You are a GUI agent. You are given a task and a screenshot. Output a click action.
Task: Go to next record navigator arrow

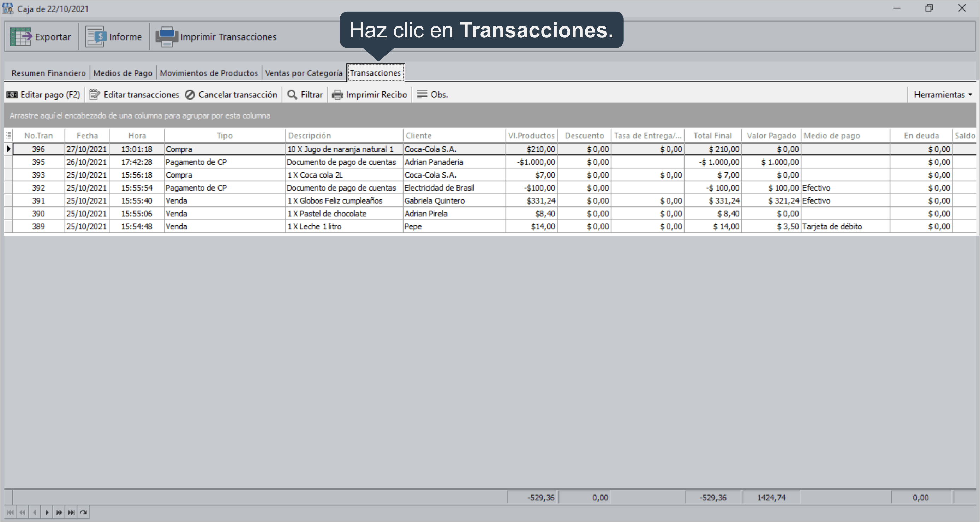coord(47,512)
